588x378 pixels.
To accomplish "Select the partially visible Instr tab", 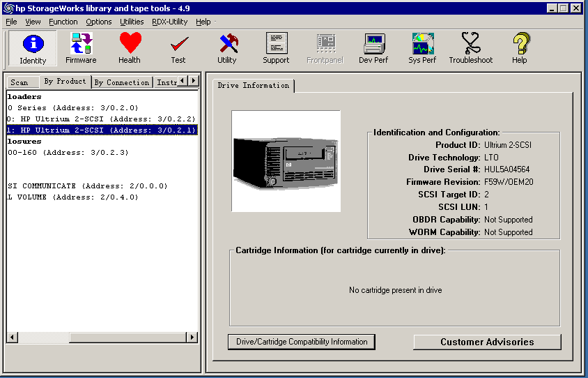I will pos(167,82).
